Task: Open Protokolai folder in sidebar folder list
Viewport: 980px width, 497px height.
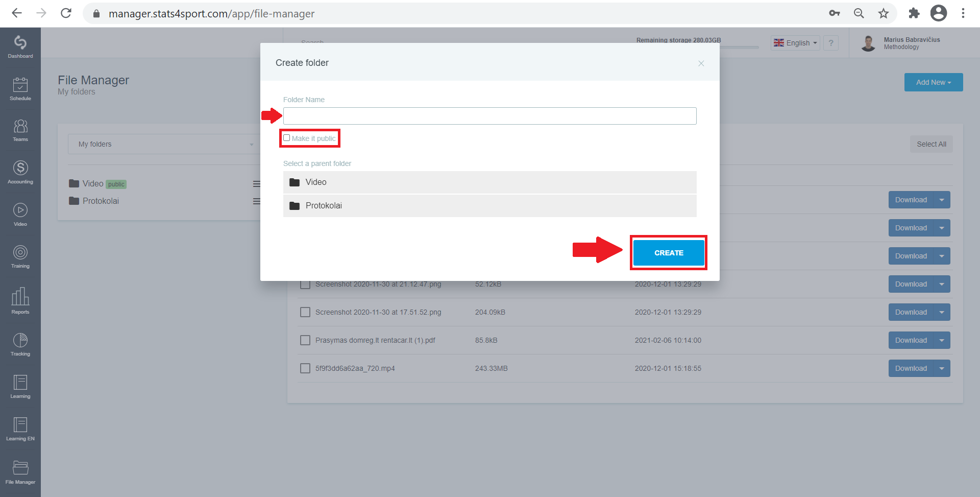Action: click(x=94, y=201)
